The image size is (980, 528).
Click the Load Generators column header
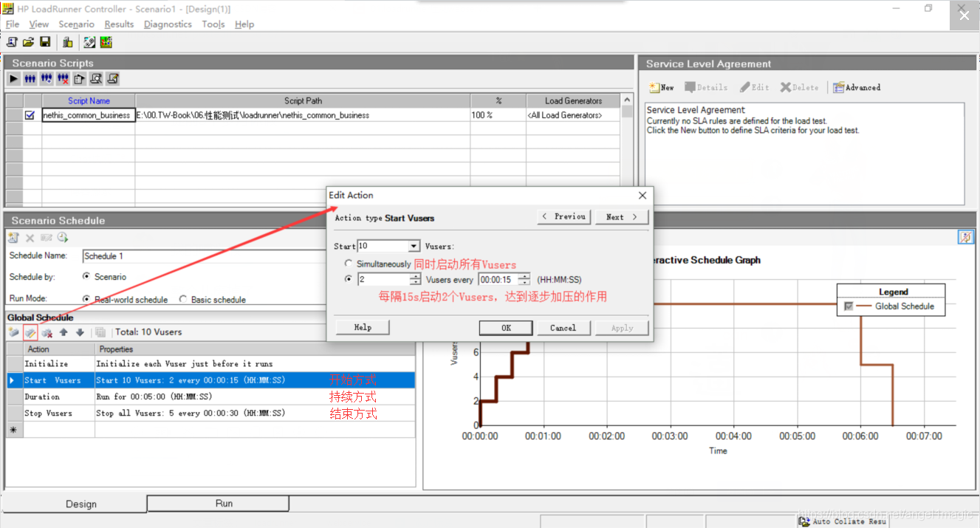(x=573, y=100)
